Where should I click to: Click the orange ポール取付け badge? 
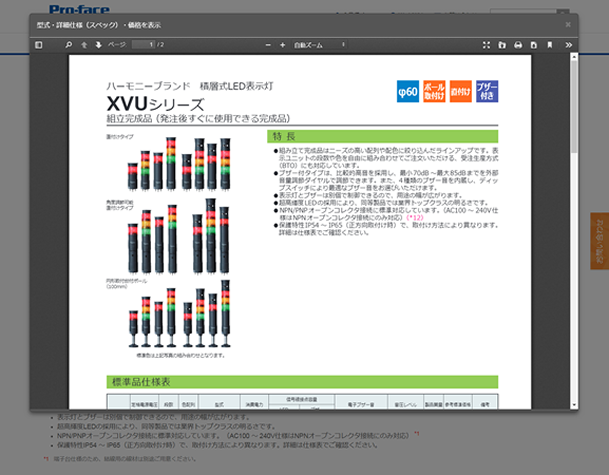tap(435, 91)
